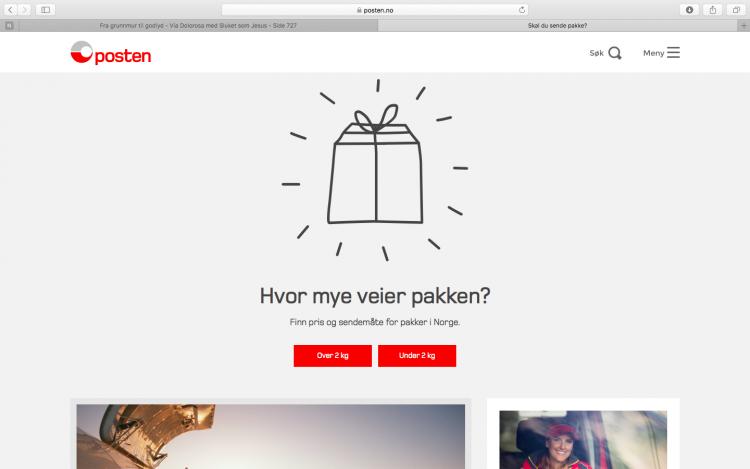This screenshot has height=469, width=750.
Task: Open the Safari share icon
Action: tap(713, 10)
